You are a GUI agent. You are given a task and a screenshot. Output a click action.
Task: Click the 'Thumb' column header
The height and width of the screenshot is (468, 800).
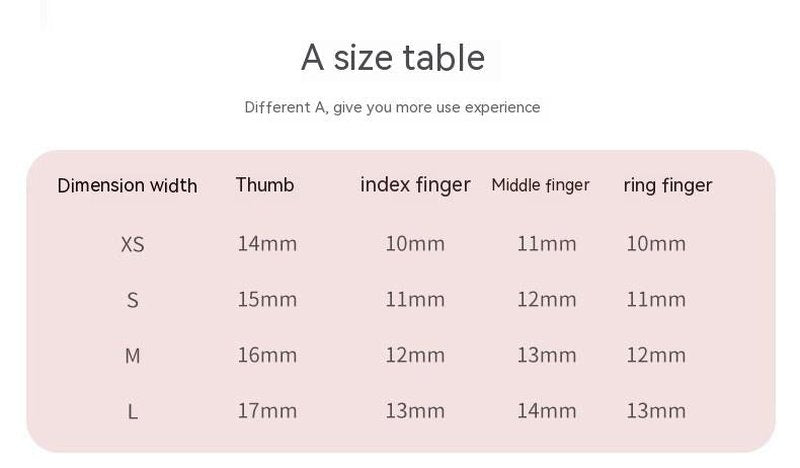pyautogui.click(x=265, y=184)
